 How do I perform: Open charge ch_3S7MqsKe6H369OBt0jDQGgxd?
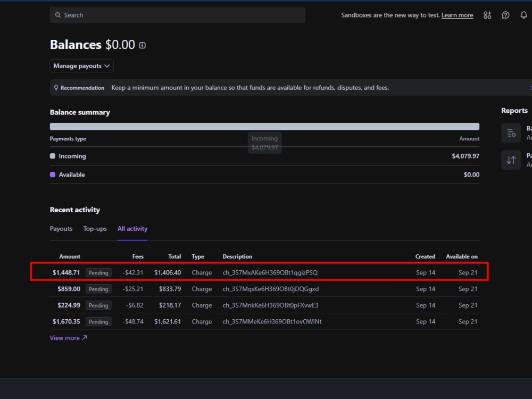click(x=270, y=289)
